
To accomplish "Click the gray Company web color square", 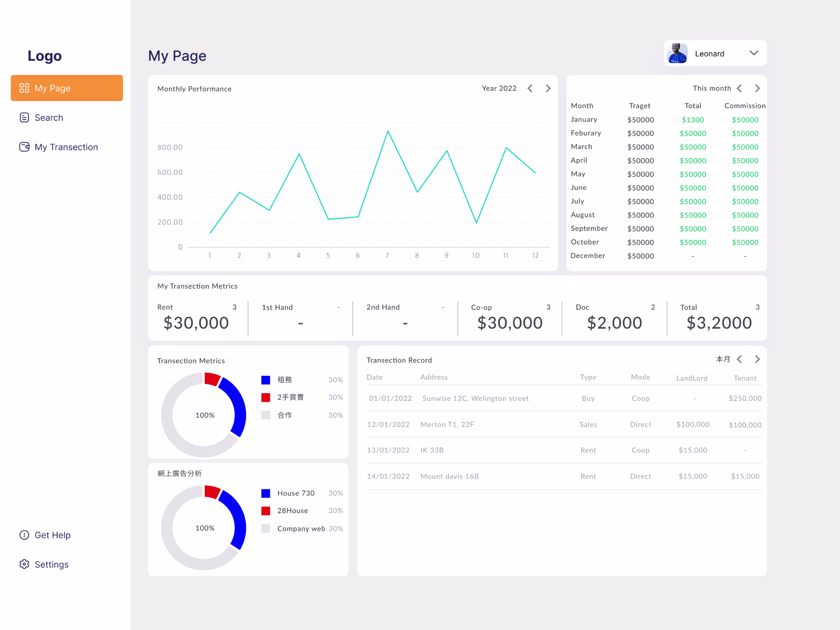I will (267, 528).
